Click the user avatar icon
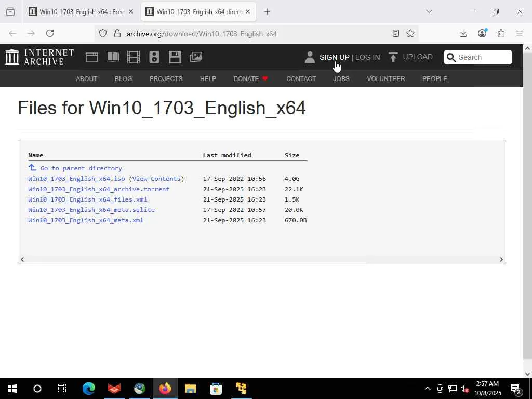Viewport: 532px width, 399px height. click(x=310, y=57)
